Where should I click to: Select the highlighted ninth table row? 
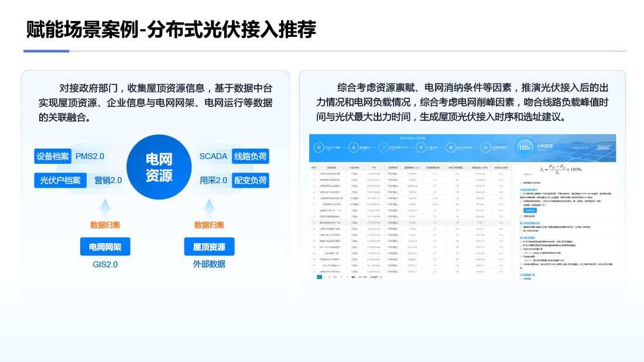tap(410, 222)
